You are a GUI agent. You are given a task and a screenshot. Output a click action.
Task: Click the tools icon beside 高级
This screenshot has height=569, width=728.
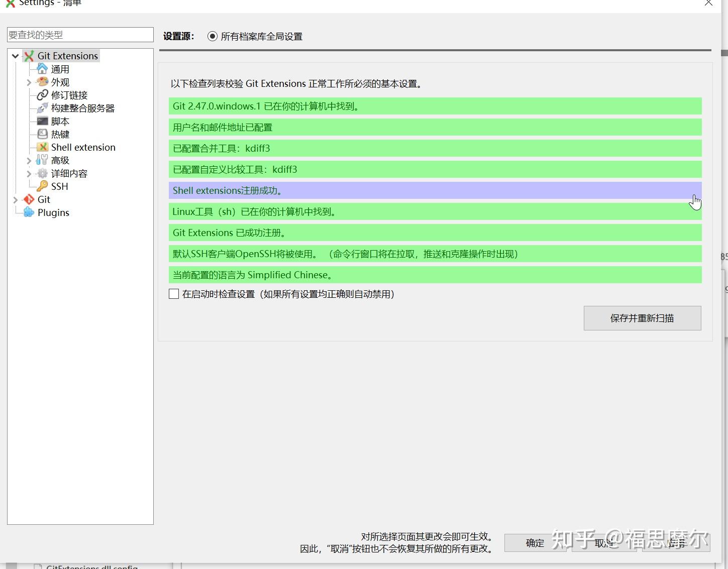42,160
